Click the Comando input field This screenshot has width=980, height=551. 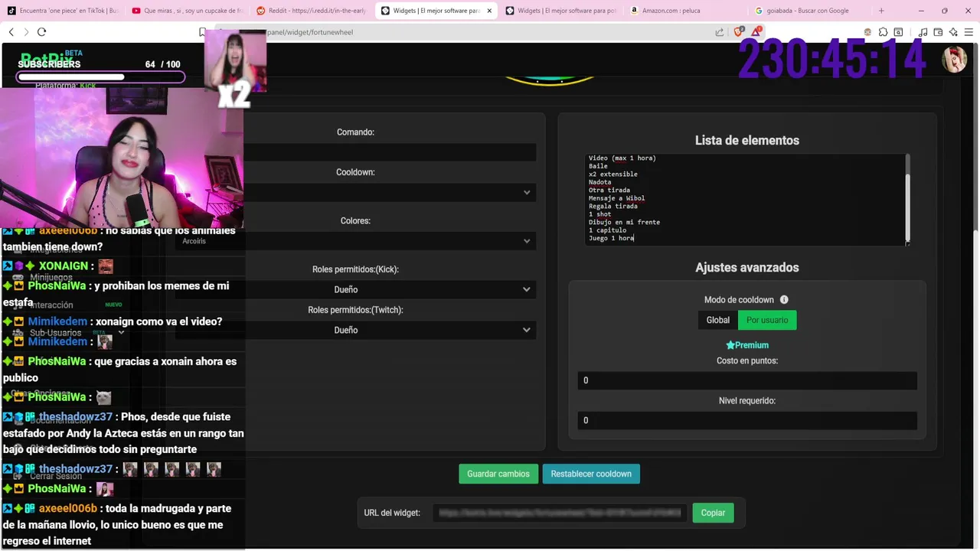(x=390, y=152)
